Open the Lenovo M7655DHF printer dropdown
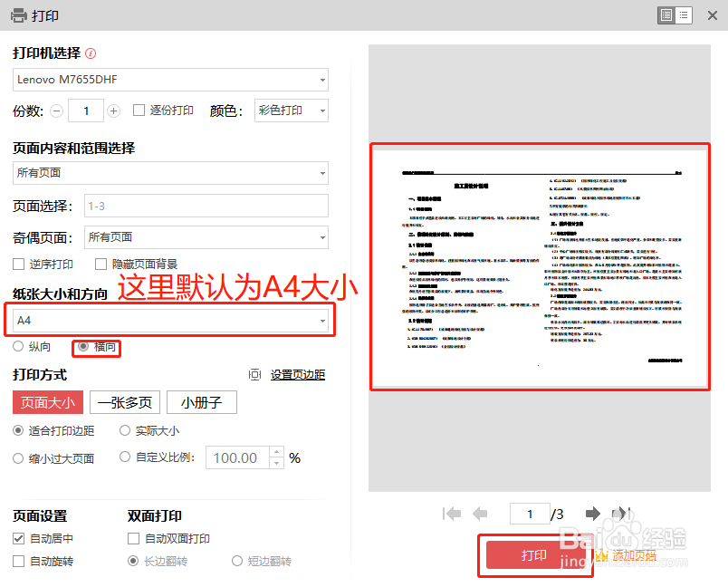 pos(169,80)
